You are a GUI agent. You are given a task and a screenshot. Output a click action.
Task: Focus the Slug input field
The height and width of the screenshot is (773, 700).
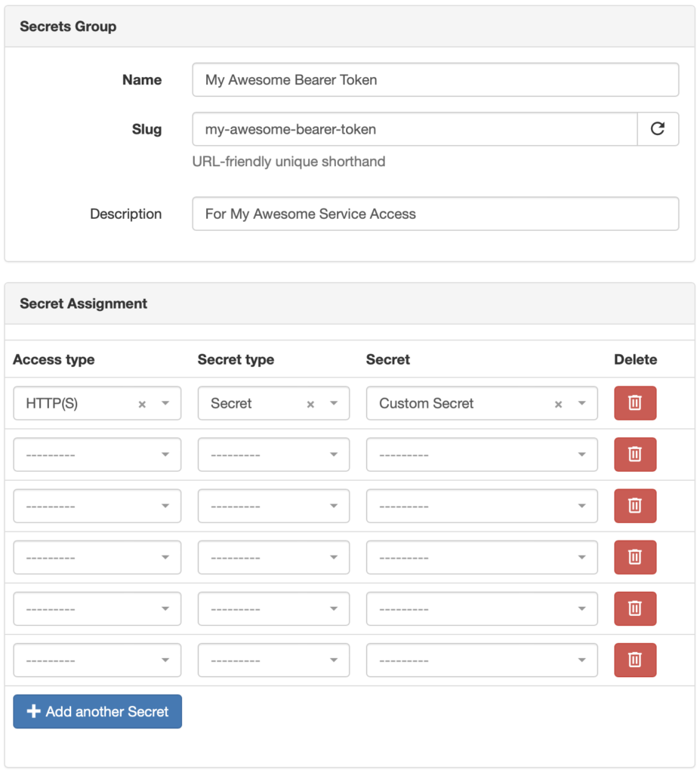[x=415, y=129]
